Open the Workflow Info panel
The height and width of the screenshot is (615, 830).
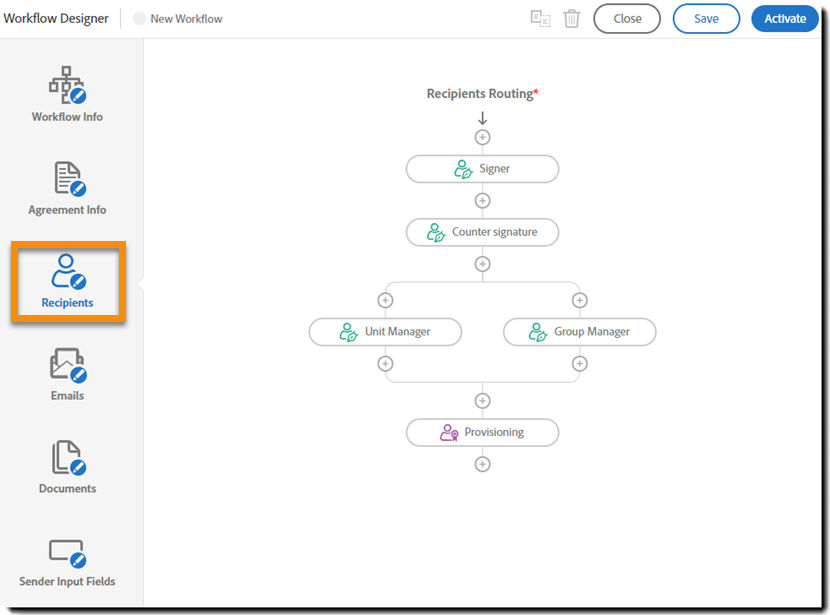point(66,95)
